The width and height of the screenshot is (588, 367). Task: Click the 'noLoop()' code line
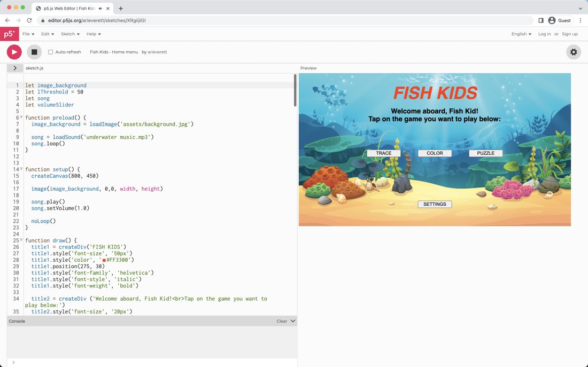click(43, 221)
